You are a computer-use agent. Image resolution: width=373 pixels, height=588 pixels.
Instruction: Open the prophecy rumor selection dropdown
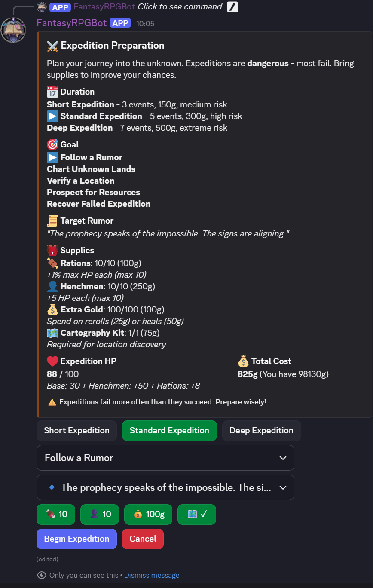[x=165, y=487]
